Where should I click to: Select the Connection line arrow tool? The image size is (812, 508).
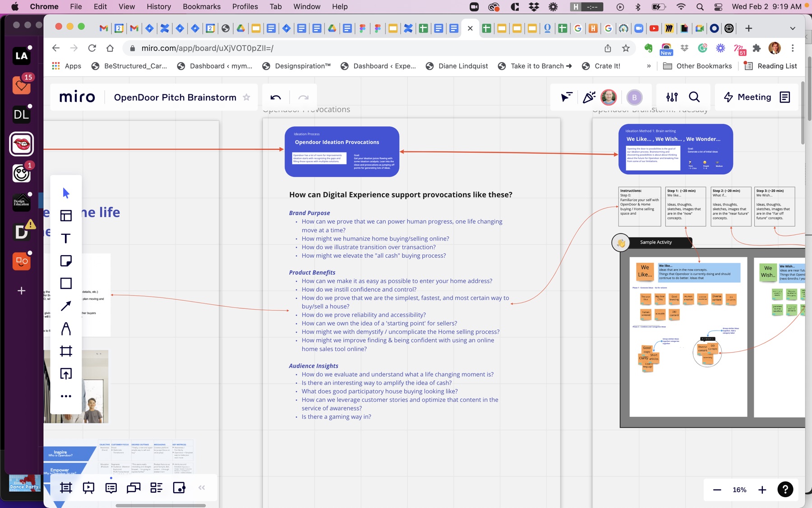click(66, 306)
